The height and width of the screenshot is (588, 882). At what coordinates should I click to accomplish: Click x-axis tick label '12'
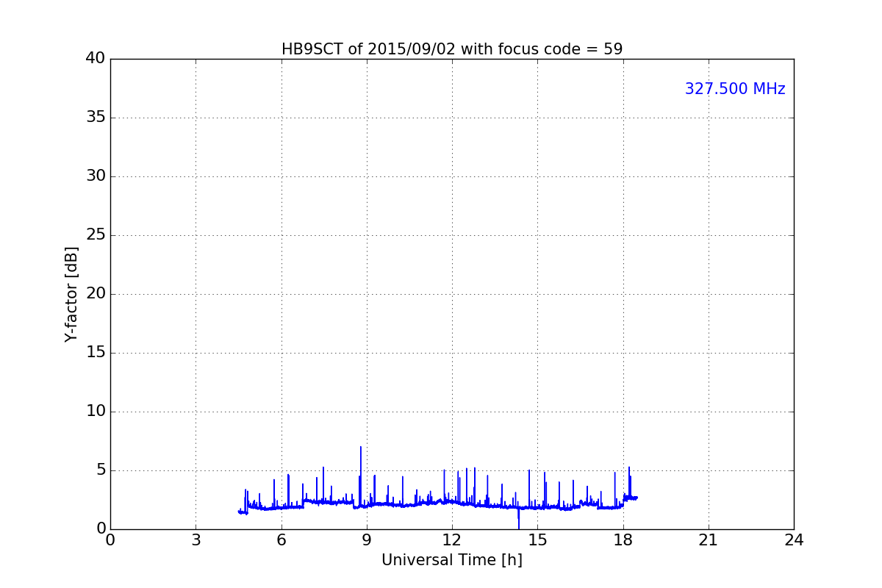452,539
